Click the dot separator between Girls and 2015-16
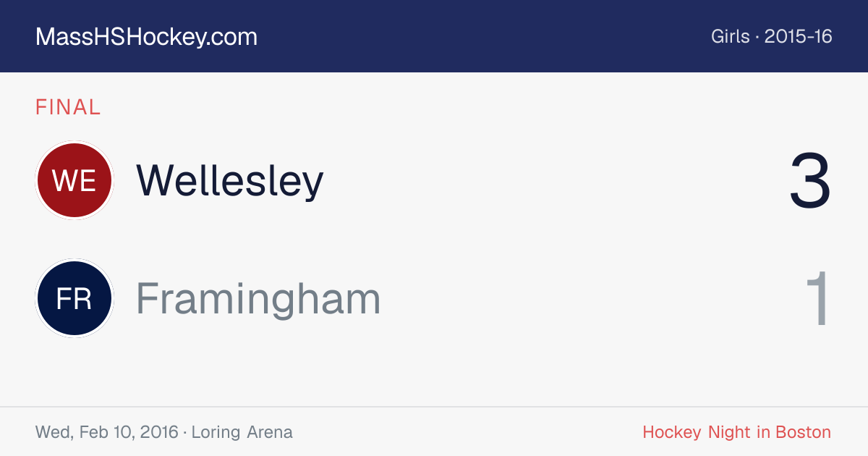Screen dimensions: 868x456 pos(757,38)
